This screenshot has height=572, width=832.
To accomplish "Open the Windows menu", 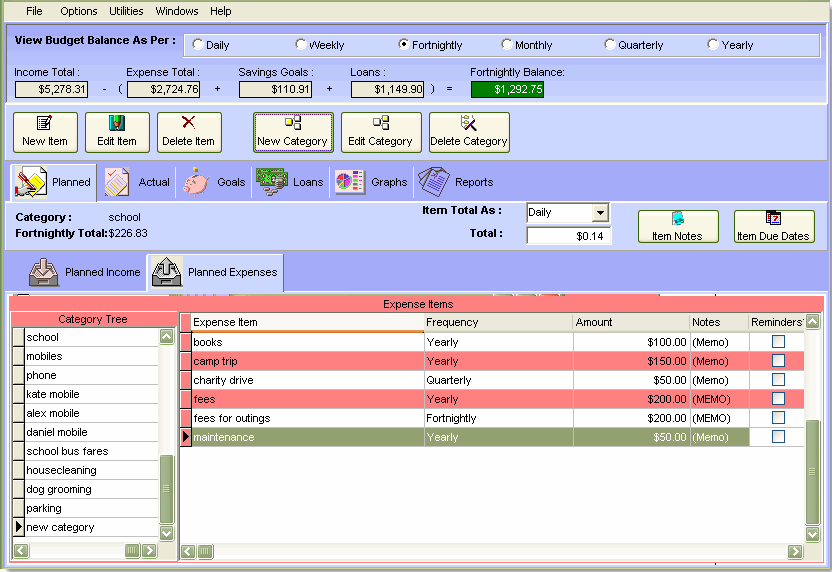I will [177, 11].
